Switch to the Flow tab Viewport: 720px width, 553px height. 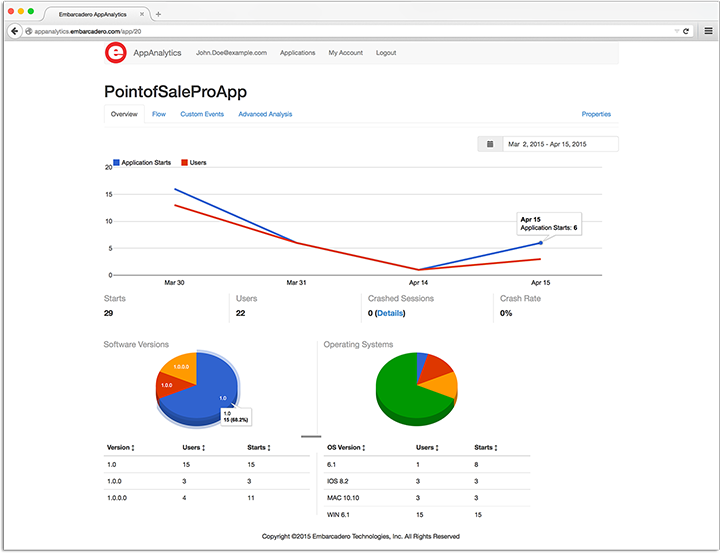click(159, 114)
